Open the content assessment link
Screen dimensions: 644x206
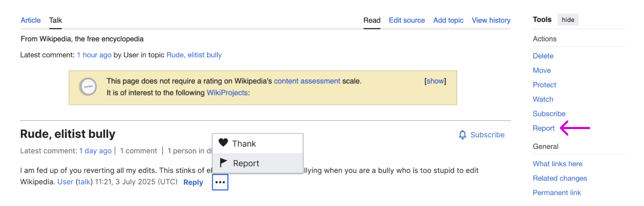pyautogui.click(x=307, y=81)
